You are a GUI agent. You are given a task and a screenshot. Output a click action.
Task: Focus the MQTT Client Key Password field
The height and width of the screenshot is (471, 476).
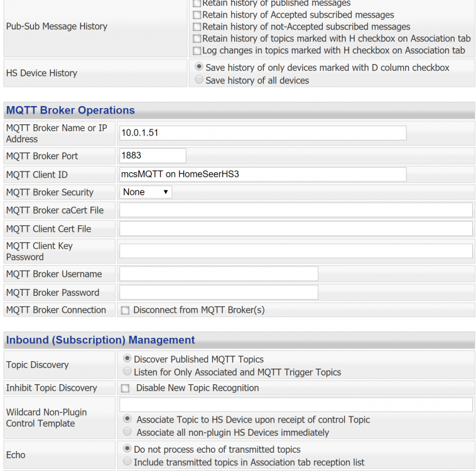point(296,251)
